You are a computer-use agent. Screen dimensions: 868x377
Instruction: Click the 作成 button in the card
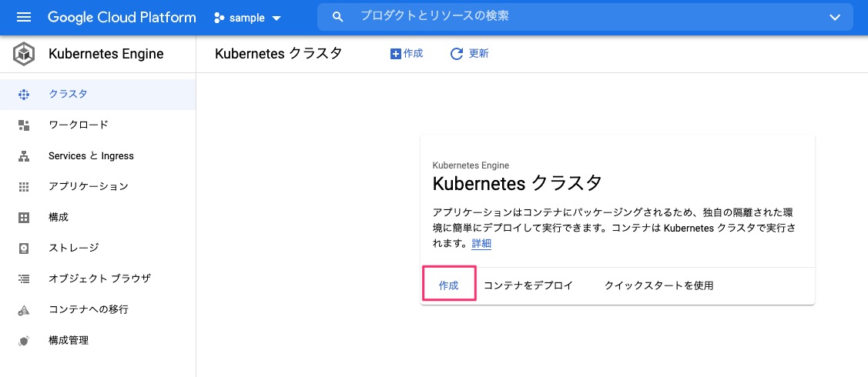449,285
